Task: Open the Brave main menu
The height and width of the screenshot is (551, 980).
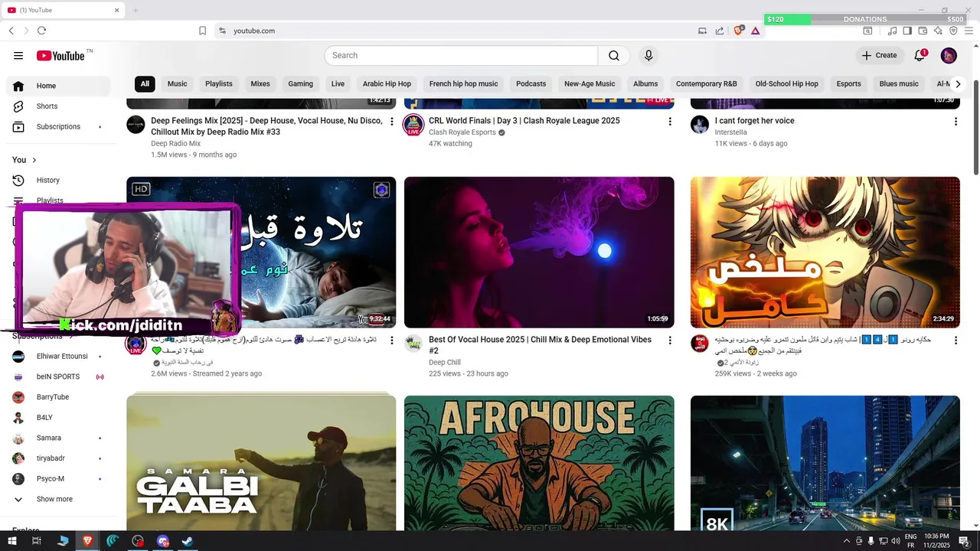Action: 969,31
